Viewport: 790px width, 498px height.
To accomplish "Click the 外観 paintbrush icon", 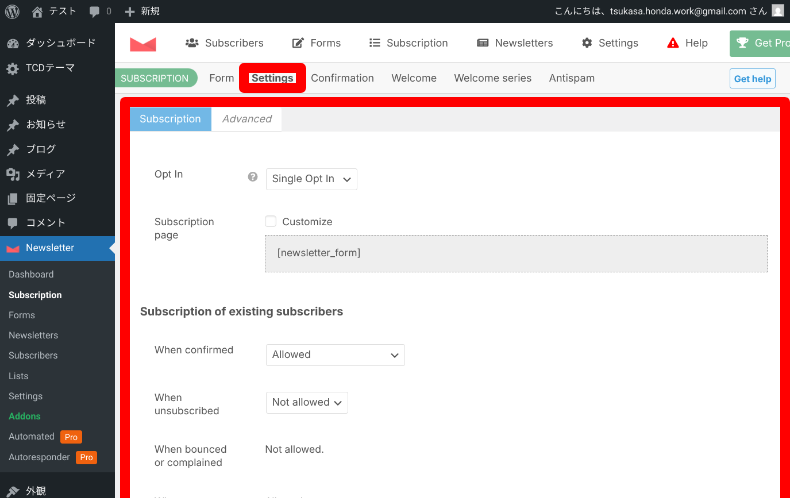I will click(13, 491).
